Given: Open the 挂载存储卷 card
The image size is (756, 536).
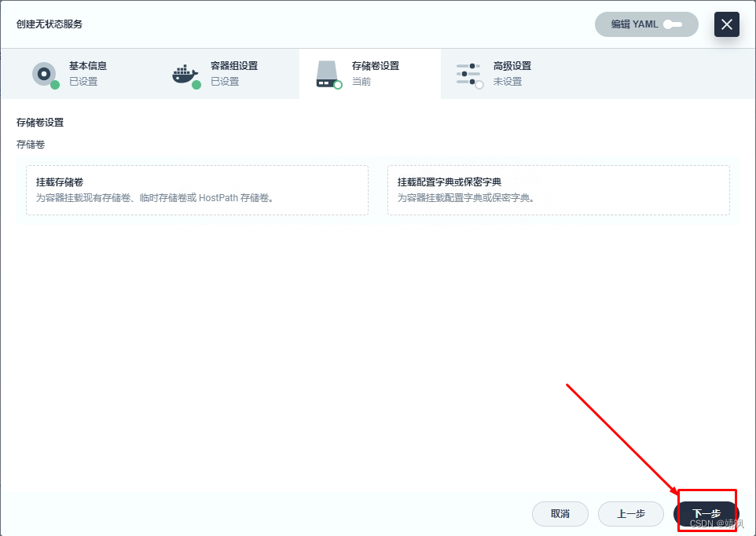Looking at the screenshot, I should (x=196, y=190).
